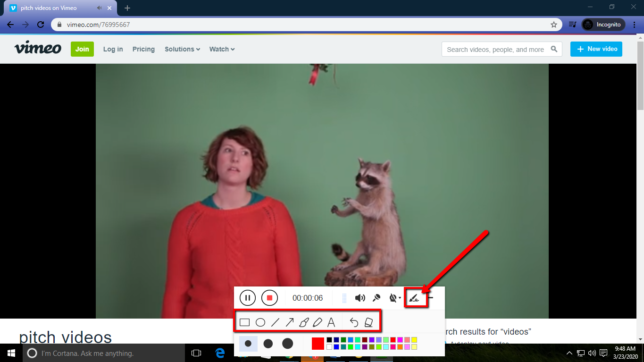644x362 pixels.
Task: Open a new browser tab
Action: pyautogui.click(x=127, y=8)
